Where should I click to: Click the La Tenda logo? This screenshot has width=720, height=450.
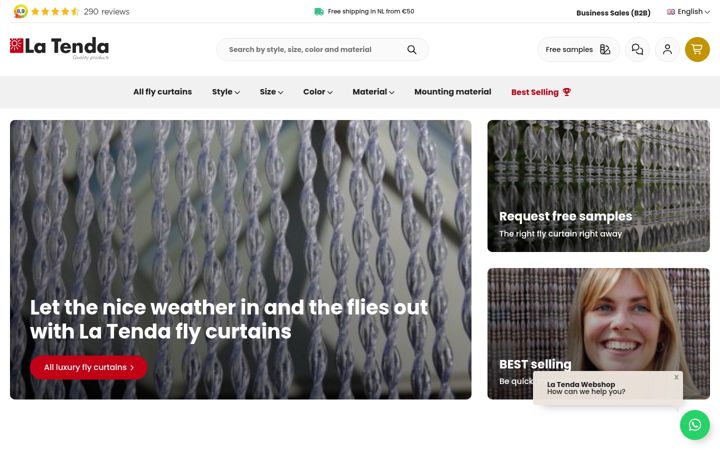[59, 48]
